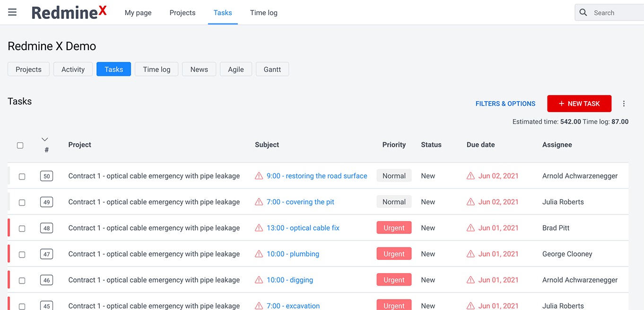Screen dimensions: 644x310
Task: Open the News project tab
Action: pos(199,69)
